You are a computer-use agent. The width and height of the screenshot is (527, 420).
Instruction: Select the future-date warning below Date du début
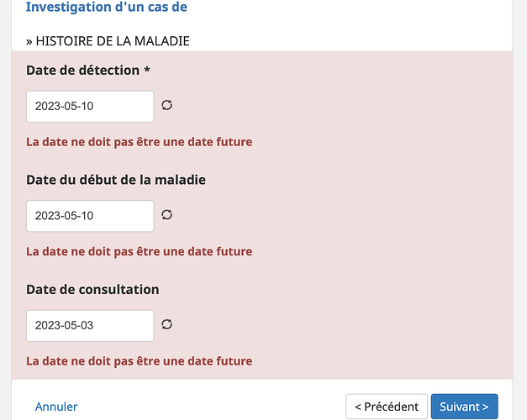pos(139,251)
